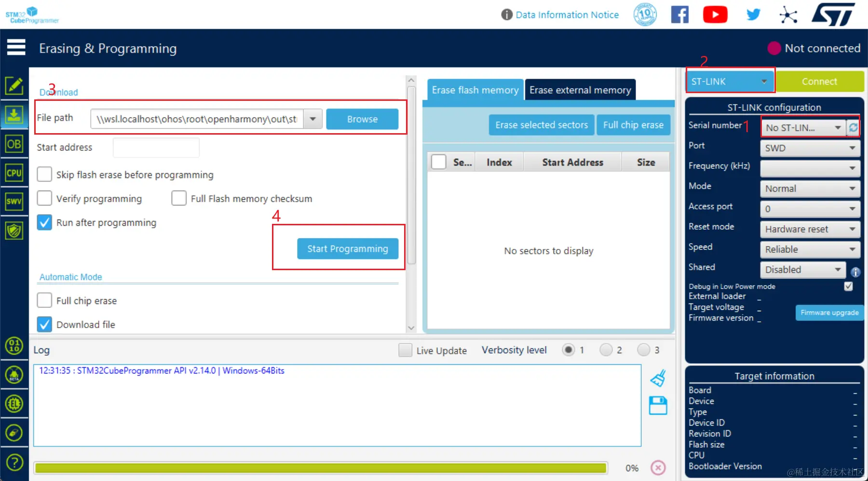Cancel the operation with the red X icon

658,467
